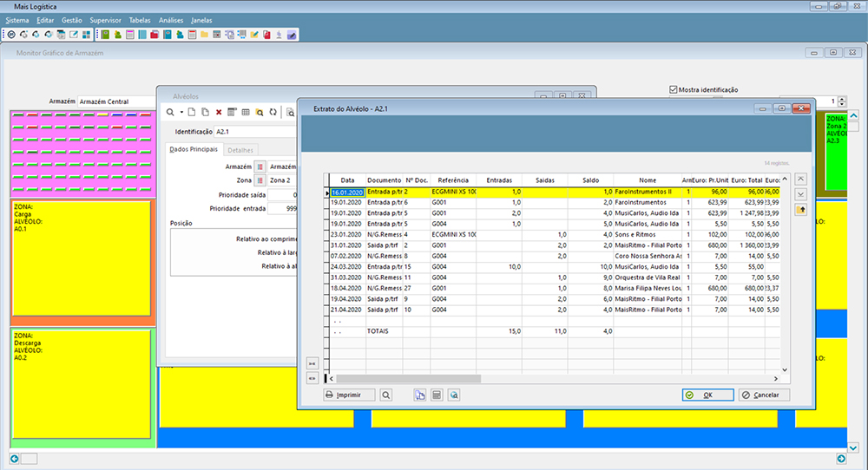
Task: Click the Armazém lookup button in Alvéolos
Action: (260, 166)
